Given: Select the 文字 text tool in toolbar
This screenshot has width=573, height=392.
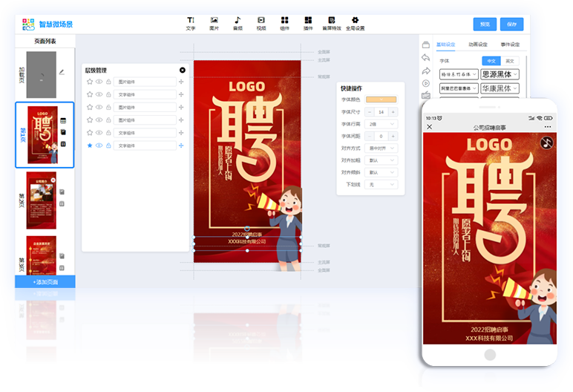Looking at the screenshot, I should (x=191, y=23).
